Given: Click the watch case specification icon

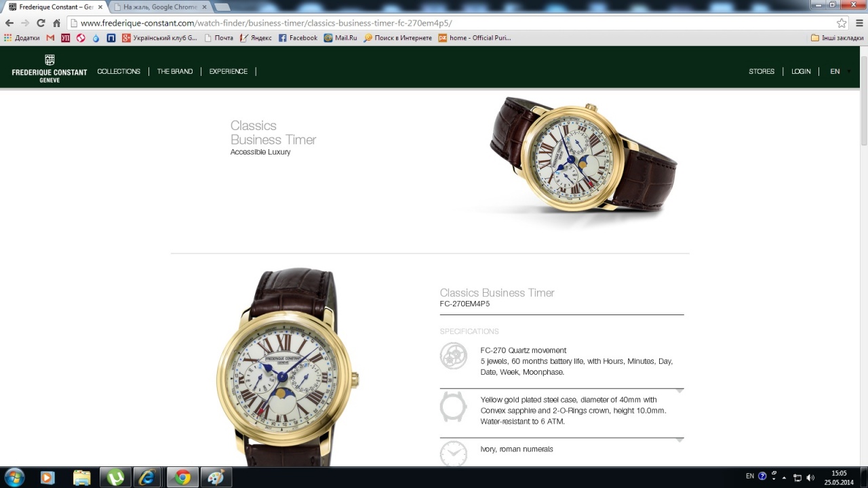Looking at the screenshot, I should pos(453,407).
